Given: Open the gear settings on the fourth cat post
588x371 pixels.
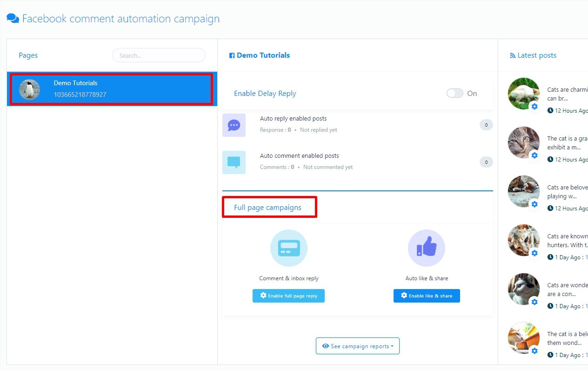Looking at the screenshot, I should tap(535, 253).
